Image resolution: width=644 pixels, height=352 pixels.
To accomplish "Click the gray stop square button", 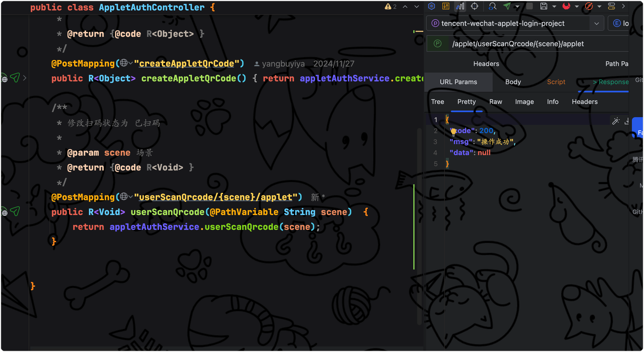I will pyautogui.click(x=530, y=6).
